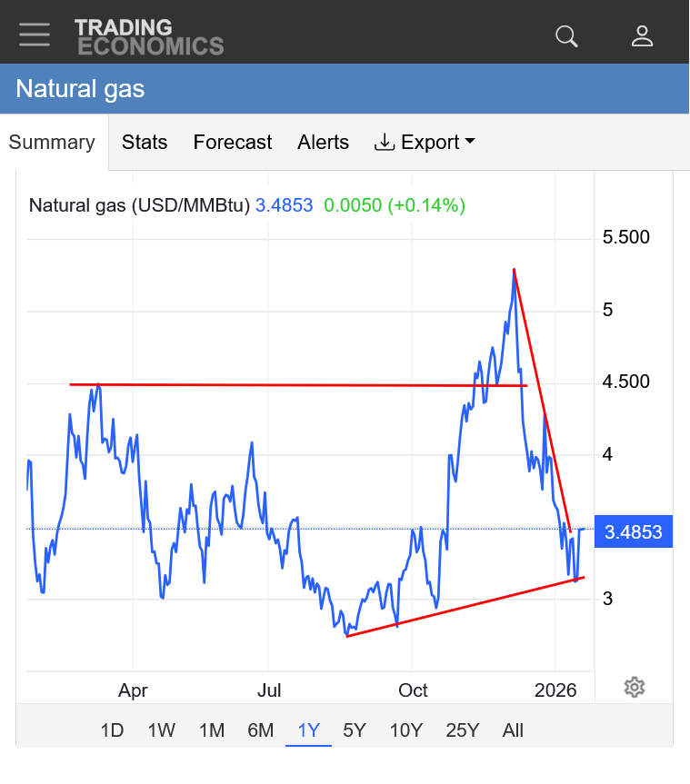The height and width of the screenshot is (784, 690).
Task: Set chart range to 6M
Action: click(x=260, y=730)
